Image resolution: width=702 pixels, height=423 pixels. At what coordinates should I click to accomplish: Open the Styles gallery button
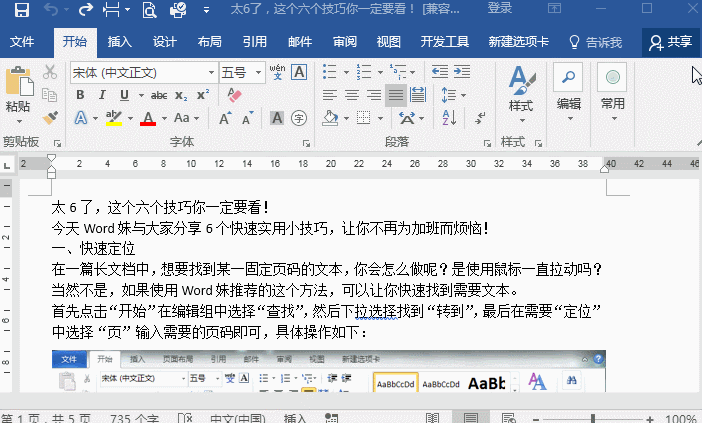pyautogui.click(x=522, y=95)
